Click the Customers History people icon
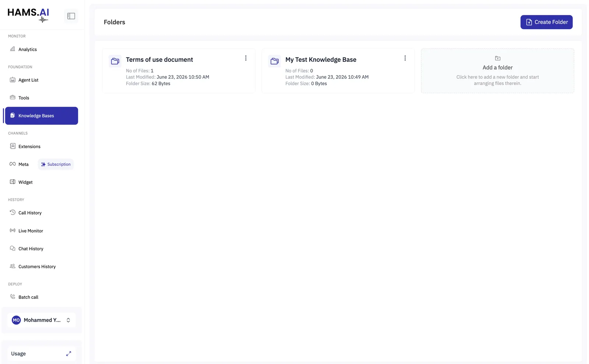The width and height of the screenshot is (589, 364). [13, 266]
